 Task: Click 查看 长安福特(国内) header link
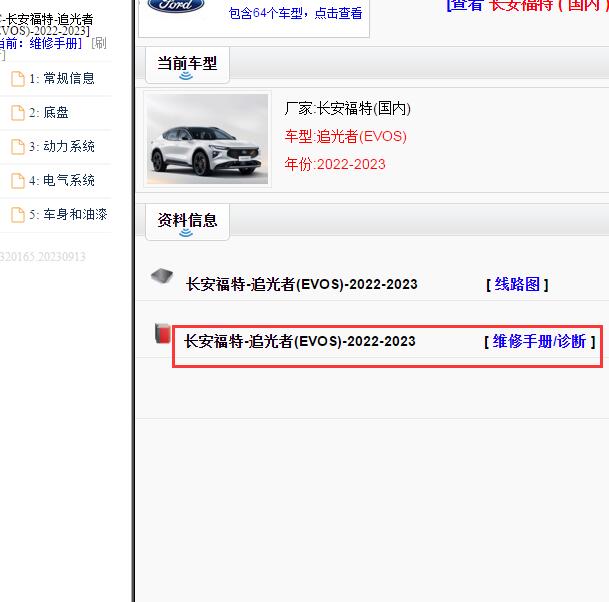pyautogui.click(x=527, y=5)
